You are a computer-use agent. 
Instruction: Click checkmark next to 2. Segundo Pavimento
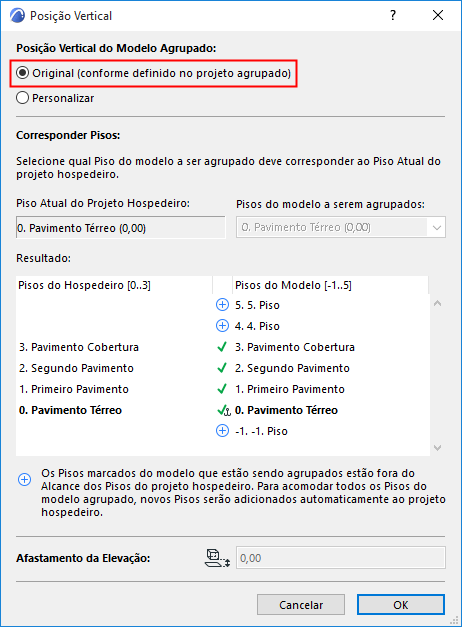coord(222,368)
